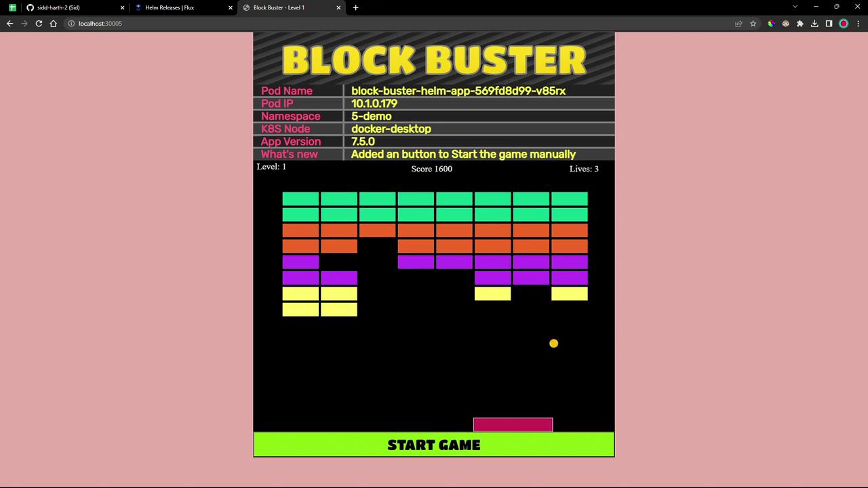
Task: Click the 'Lives: 3' counter
Action: pos(584,169)
